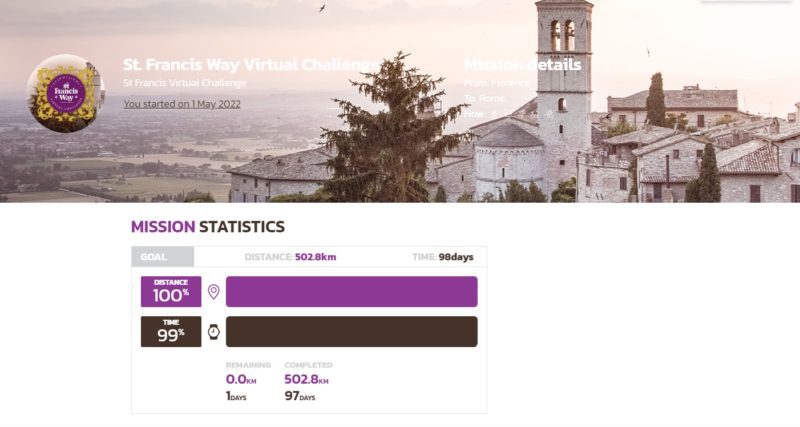Click the purple DISTANCE 100% badge
Screen dimensions: 800x427
click(171, 292)
